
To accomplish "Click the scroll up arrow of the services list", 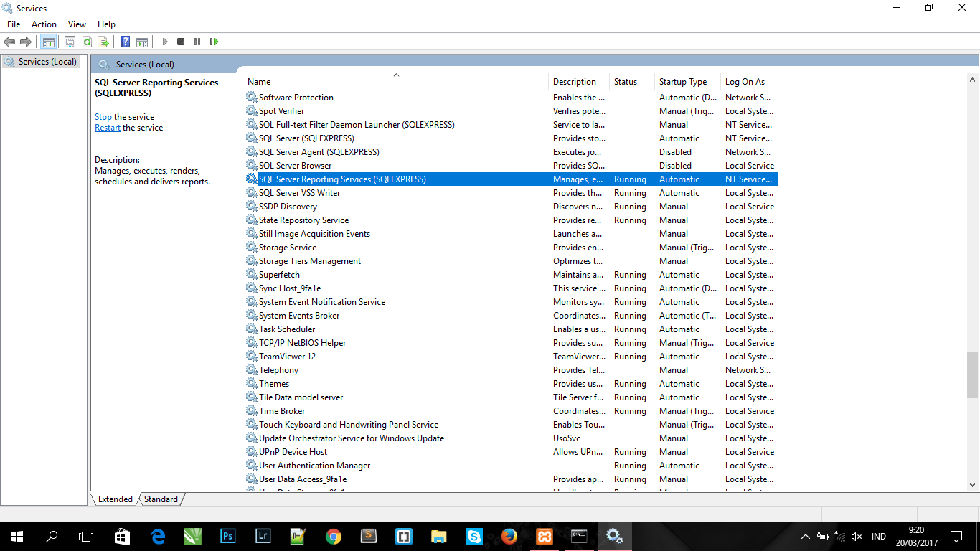I will [972, 79].
